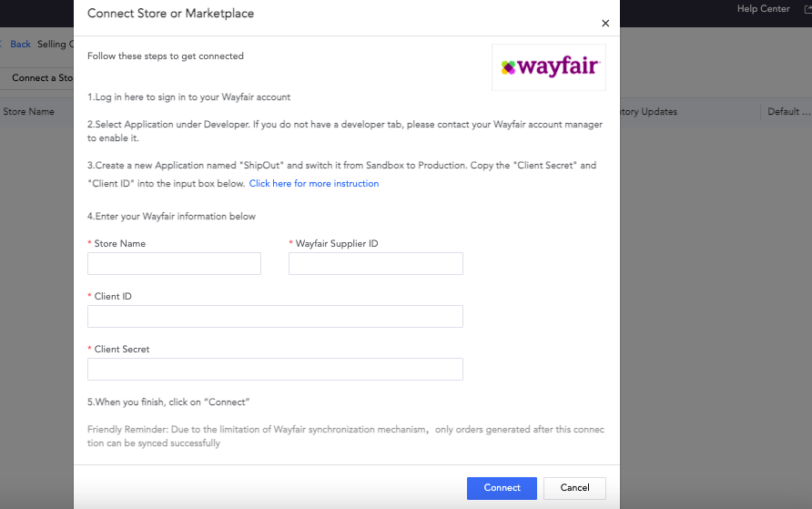Click into the Client ID field
This screenshot has width=812, height=509.
click(275, 316)
